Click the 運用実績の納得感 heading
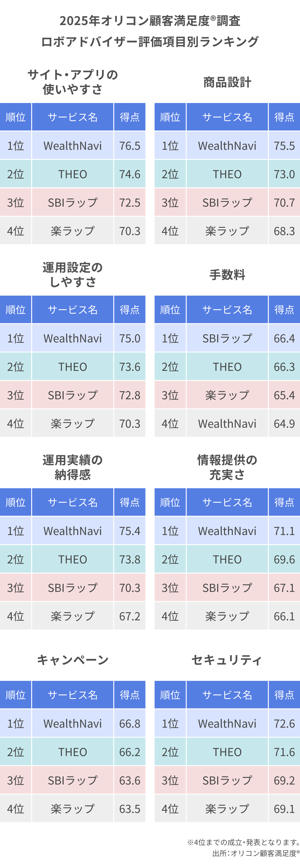The height and width of the screenshot is (868, 300). click(x=72, y=467)
